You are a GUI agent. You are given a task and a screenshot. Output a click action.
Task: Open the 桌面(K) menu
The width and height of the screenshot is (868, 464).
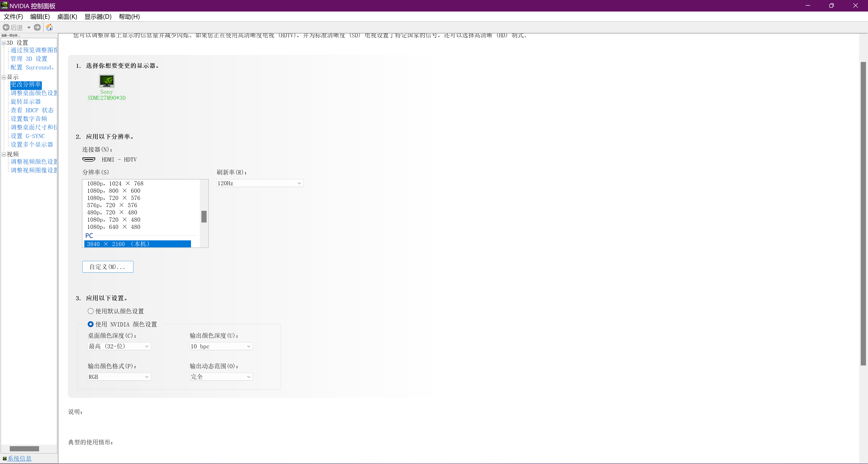67,16
